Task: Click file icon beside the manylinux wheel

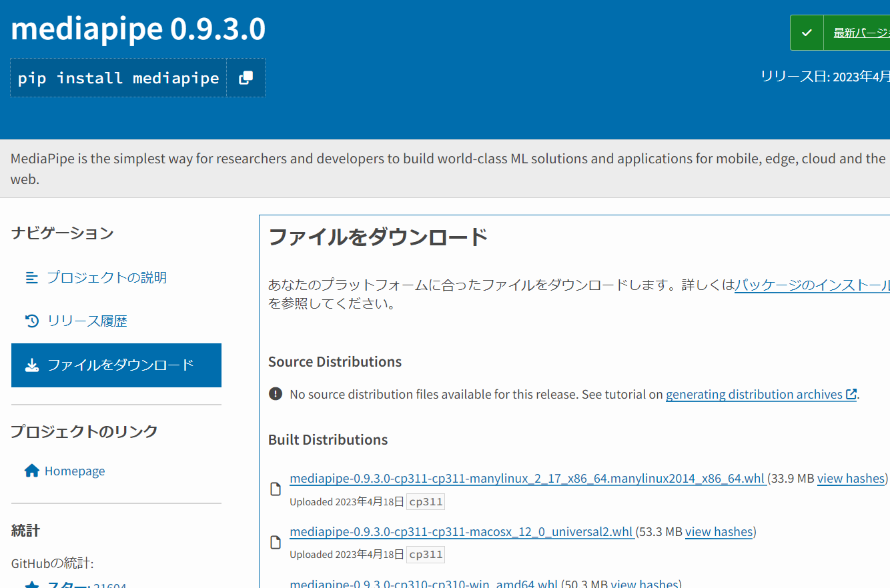Action: click(276, 489)
